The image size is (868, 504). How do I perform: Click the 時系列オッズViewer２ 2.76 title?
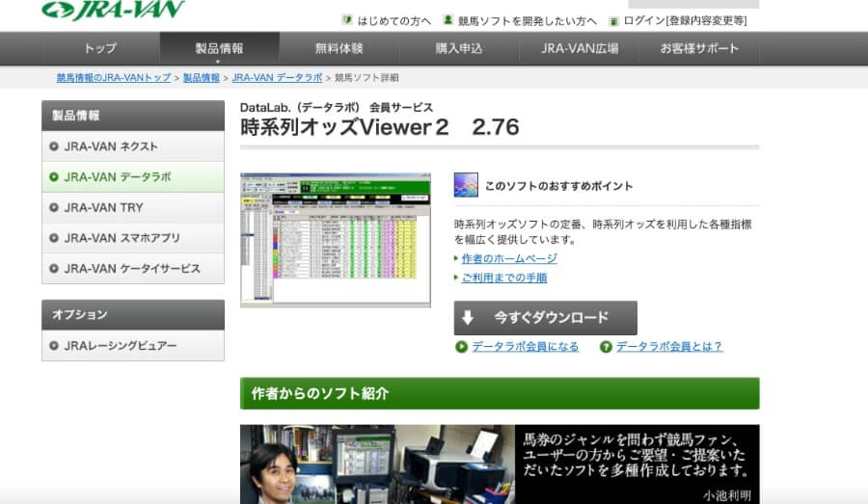(380, 127)
